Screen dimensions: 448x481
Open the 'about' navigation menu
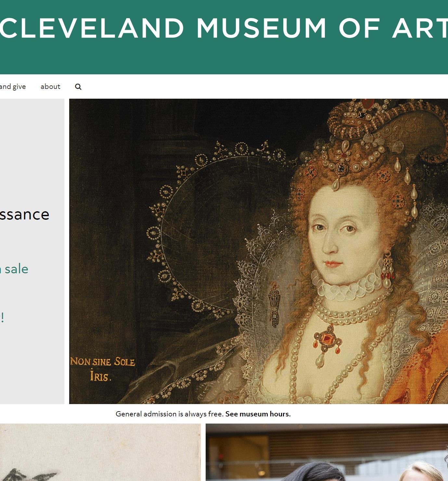click(x=50, y=87)
